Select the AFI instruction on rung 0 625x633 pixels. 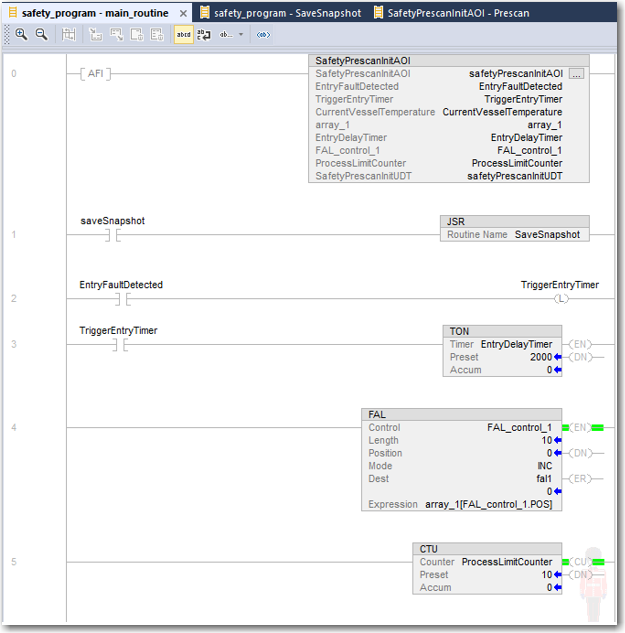95,73
